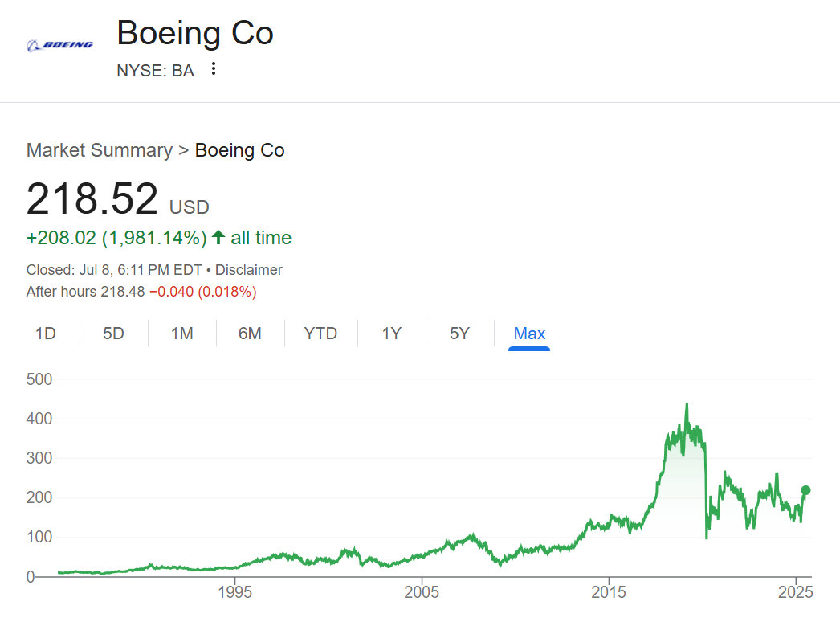Click the Boeing Co breadcrumb text
The width and height of the screenshot is (840, 622).
(x=239, y=150)
